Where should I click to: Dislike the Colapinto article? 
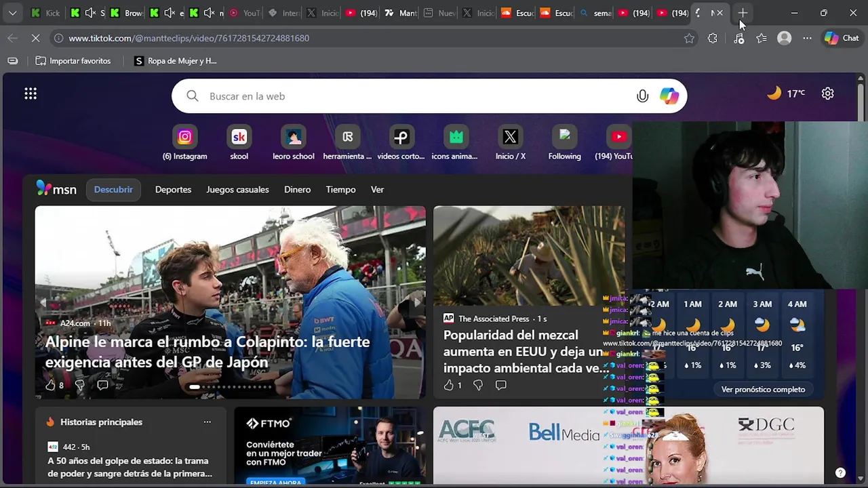click(x=79, y=385)
